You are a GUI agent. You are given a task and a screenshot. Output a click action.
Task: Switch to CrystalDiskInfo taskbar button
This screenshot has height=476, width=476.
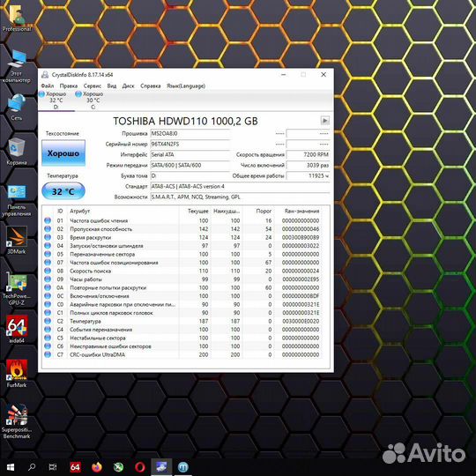coord(161,467)
